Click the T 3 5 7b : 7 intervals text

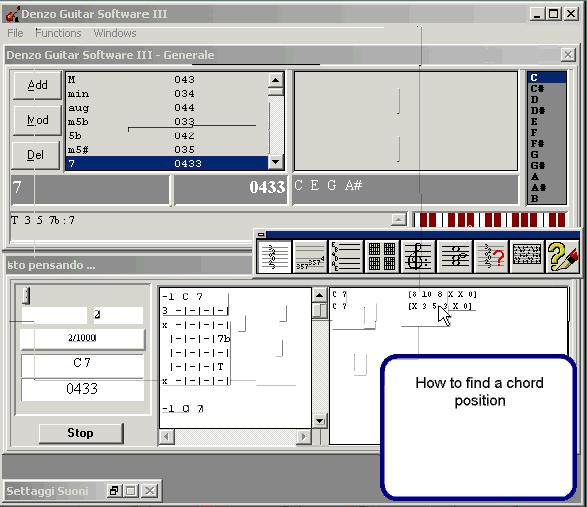click(x=43, y=220)
